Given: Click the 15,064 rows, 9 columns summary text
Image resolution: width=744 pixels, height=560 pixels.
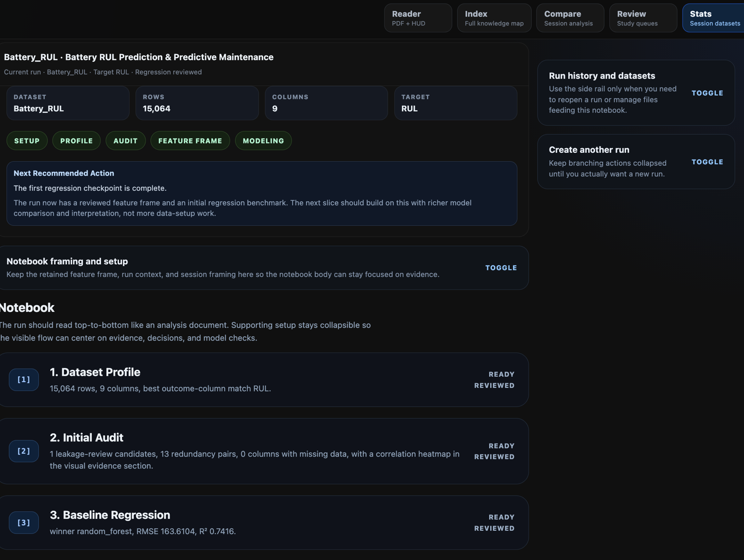Looking at the screenshot, I should [160, 388].
